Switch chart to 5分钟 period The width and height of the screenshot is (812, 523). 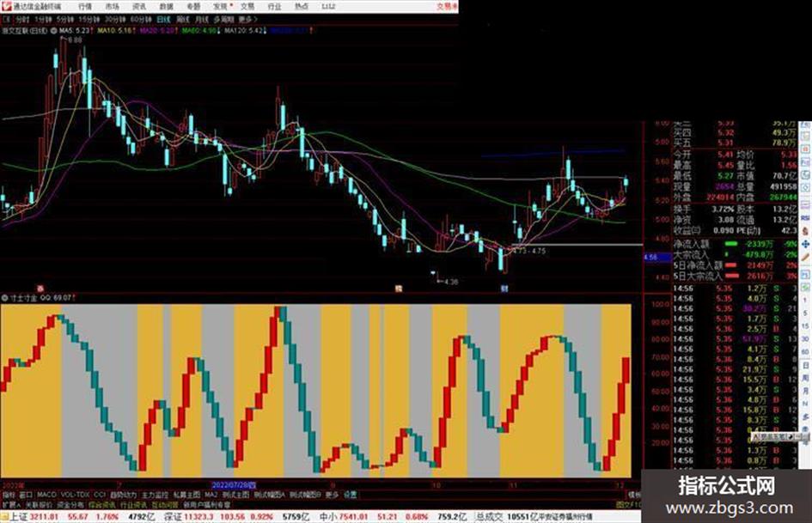[x=65, y=19]
